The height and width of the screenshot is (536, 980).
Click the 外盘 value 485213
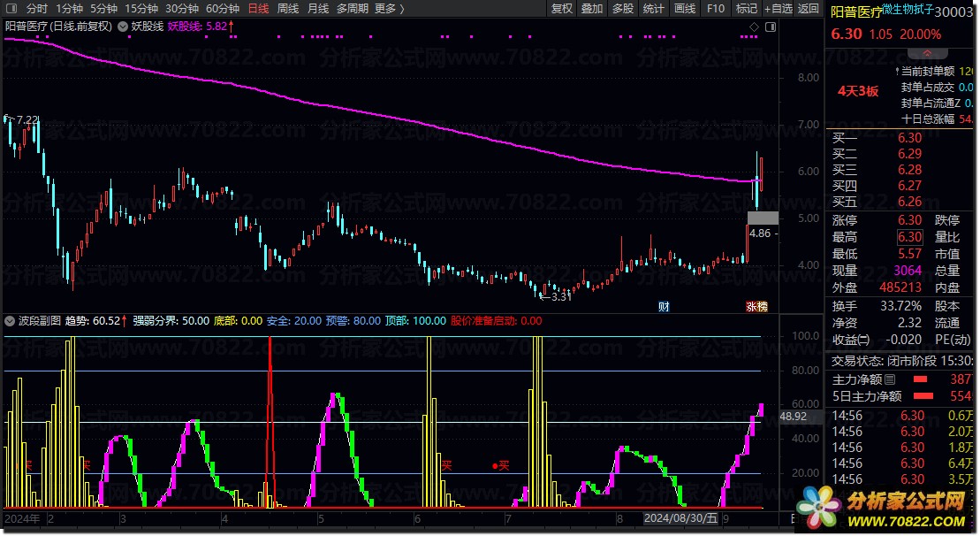pos(900,287)
